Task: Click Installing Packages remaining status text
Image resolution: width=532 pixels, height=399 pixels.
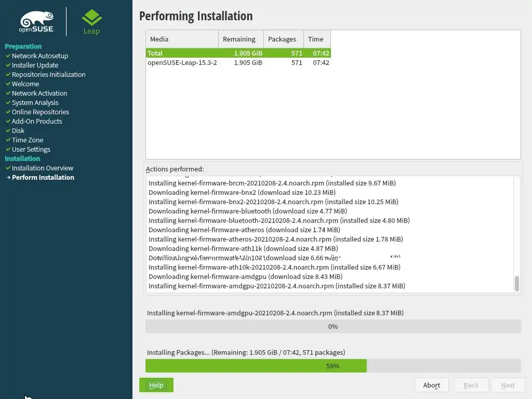Action: 246,352
